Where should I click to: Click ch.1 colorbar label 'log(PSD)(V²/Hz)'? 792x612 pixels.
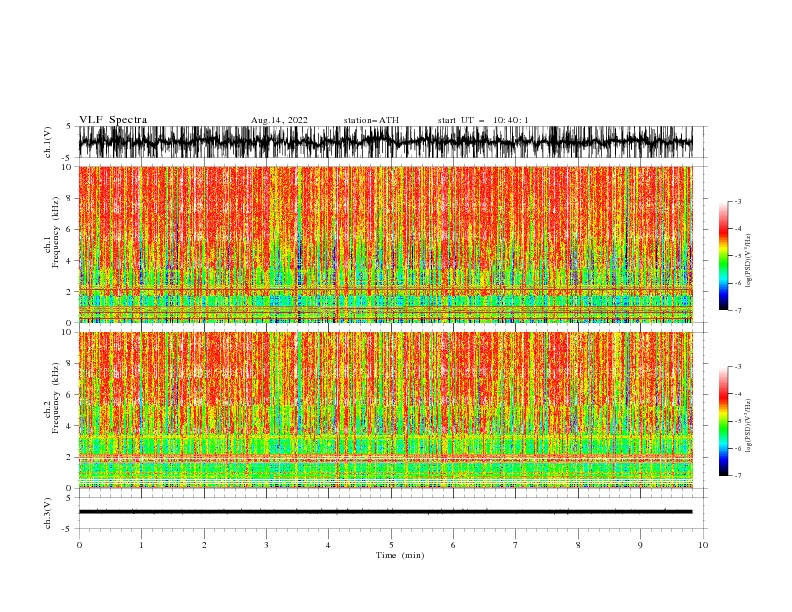tap(749, 261)
